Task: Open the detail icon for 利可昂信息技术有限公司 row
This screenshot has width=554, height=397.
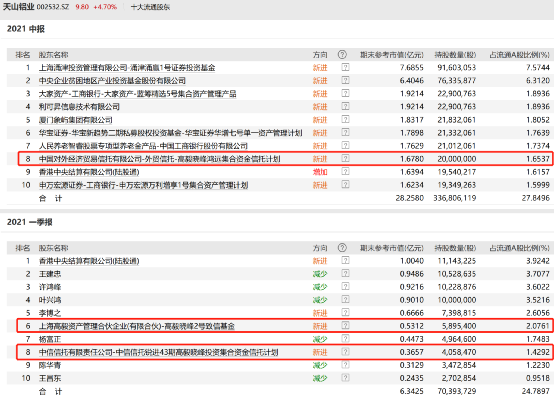Action: (345, 107)
